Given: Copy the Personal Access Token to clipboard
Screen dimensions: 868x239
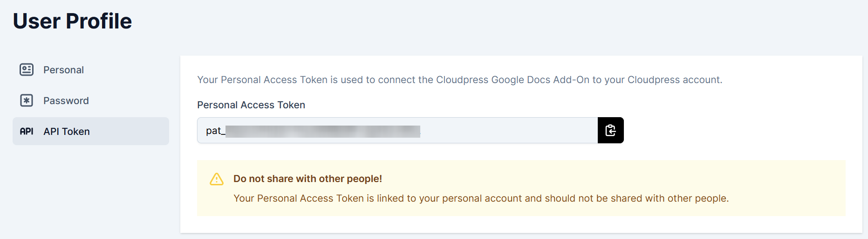Looking at the screenshot, I should click(610, 130).
